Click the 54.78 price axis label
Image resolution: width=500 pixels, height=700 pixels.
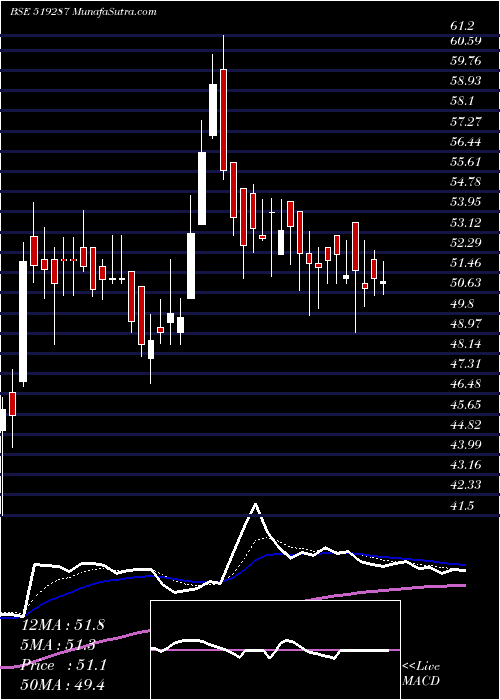(x=466, y=182)
